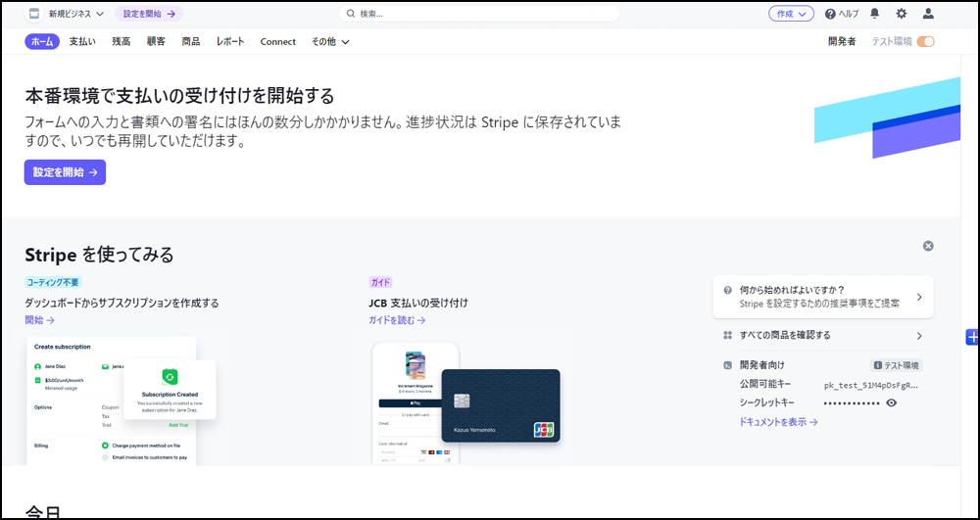Click the すべての商品を確認する grid icon
Image resolution: width=980 pixels, height=520 pixels.
[x=727, y=335]
